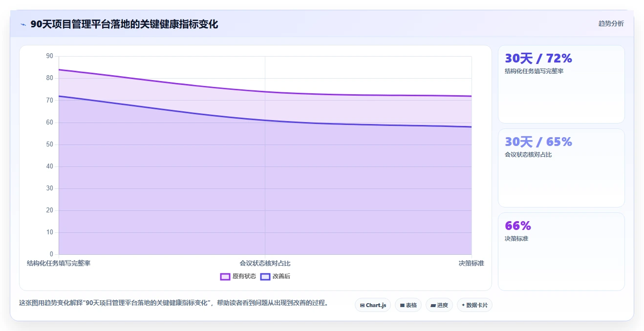Open the 30天 / 65% stat card
Viewport: 644px width, 331px height.
coord(561,168)
